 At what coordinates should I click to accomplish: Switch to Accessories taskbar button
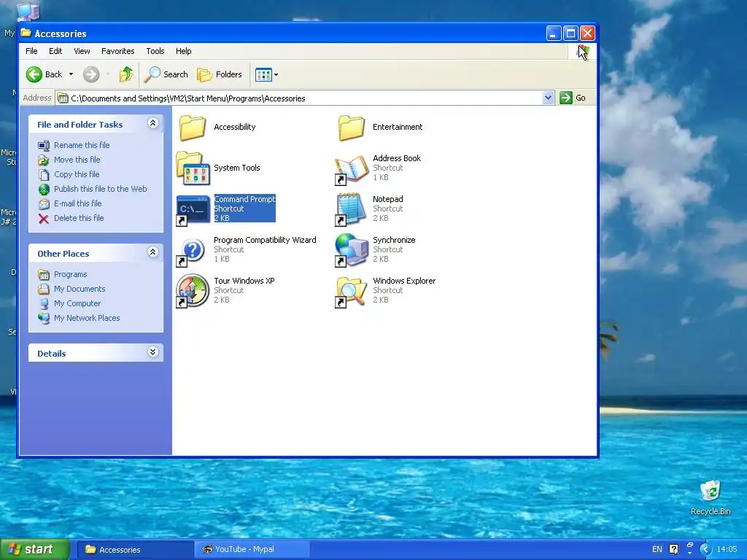(x=135, y=550)
